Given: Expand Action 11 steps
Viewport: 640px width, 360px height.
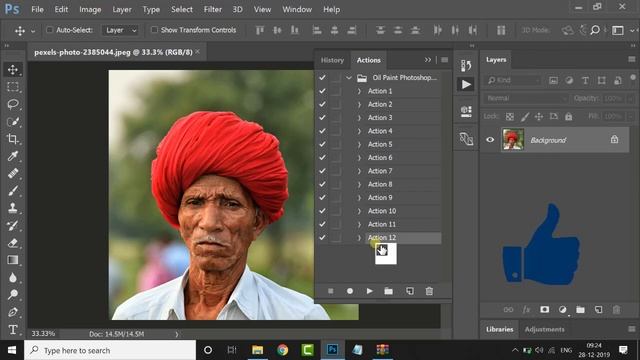Looking at the screenshot, I should [359, 224].
